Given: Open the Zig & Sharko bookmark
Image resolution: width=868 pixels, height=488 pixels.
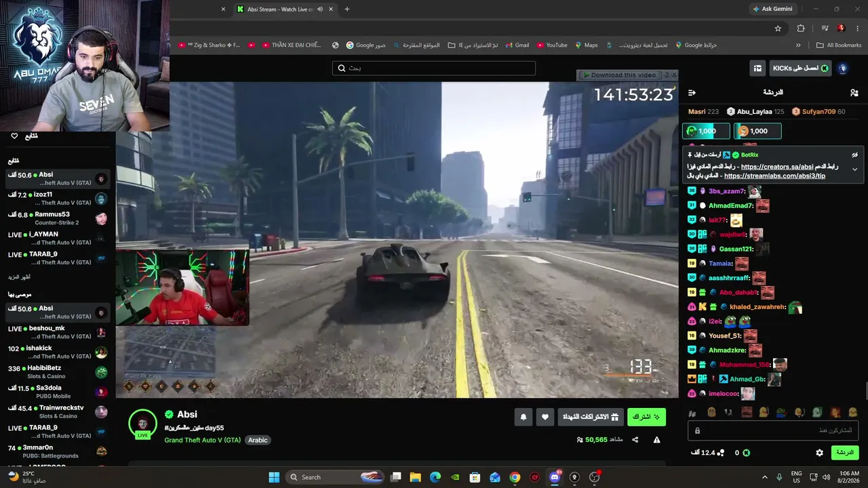Looking at the screenshot, I should 209,45.
